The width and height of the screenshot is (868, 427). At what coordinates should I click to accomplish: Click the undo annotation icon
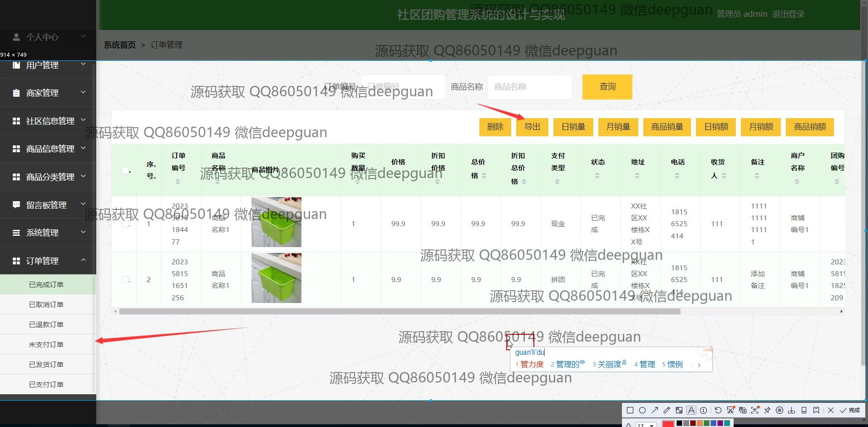[x=718, y=410]
